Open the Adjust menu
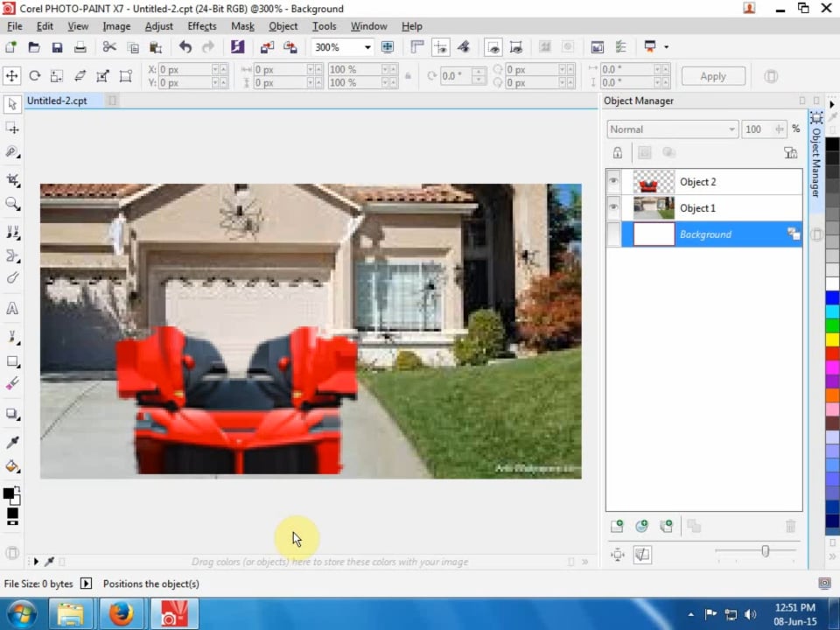This screenshot has height=630, width=840. tap(158, 25)
